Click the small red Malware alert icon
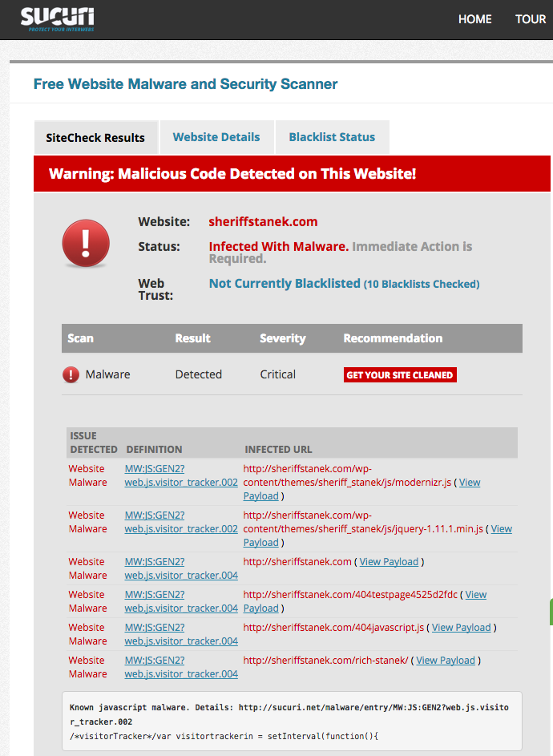Viewport: 553px width, 756px height. 71,374
